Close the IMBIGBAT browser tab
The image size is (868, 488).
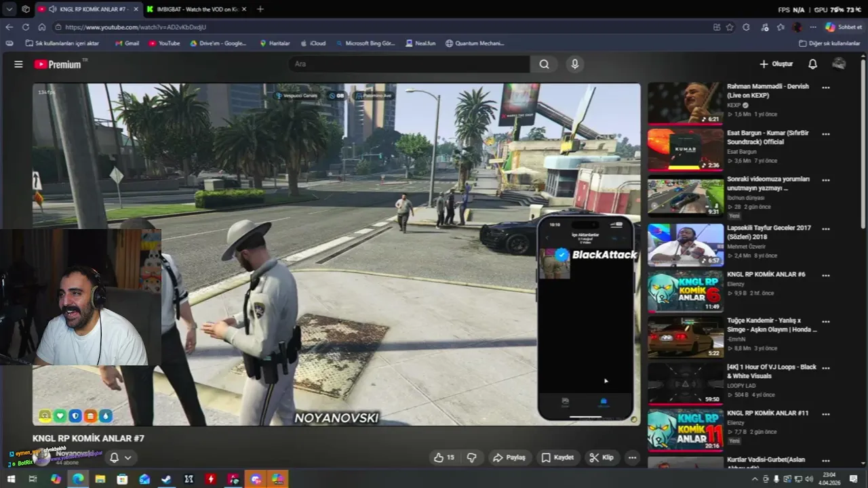pyautogui.click(x=243, y=9)
